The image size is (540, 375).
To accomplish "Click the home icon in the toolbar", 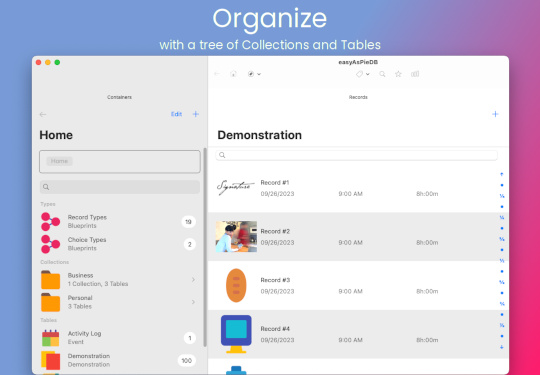I will click(233, 74).
